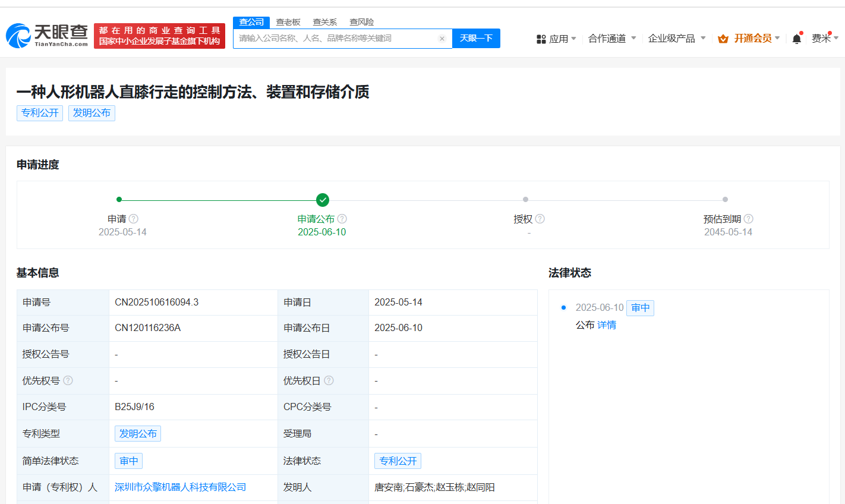Open the 企业级产品 dropdown
Viewport: 845px width, 504px height.
[677, 39]
